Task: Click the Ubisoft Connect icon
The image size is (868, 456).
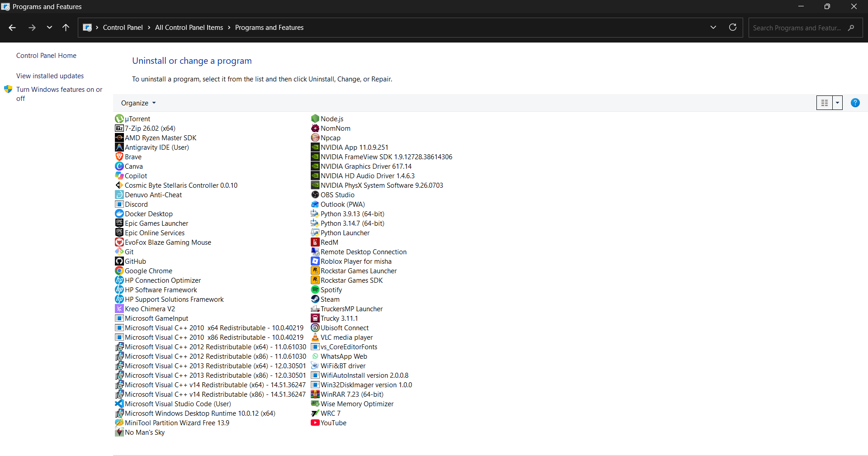Action: coord(315,328)
